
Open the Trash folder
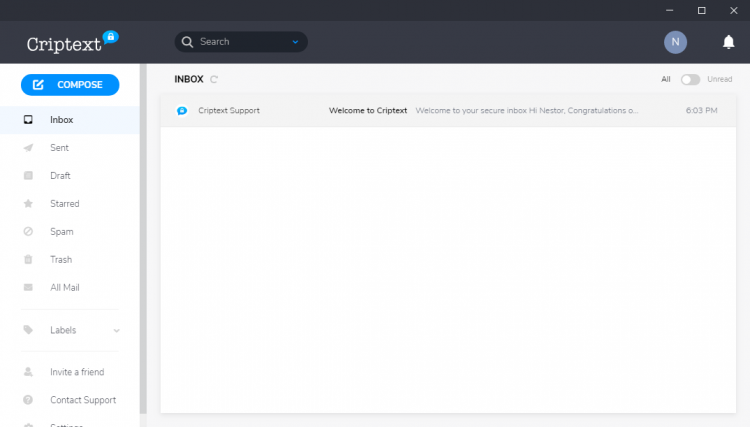pos(70,260)
